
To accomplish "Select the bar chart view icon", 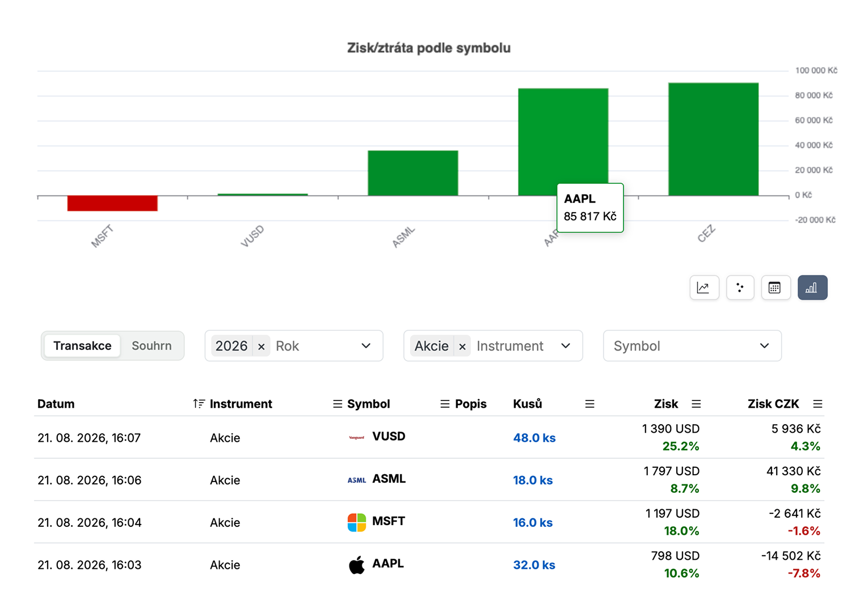I will 812,288.
